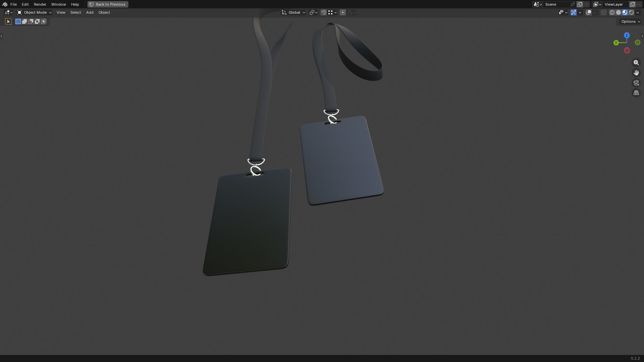Toggle the camera view icon

pos(636,83)
